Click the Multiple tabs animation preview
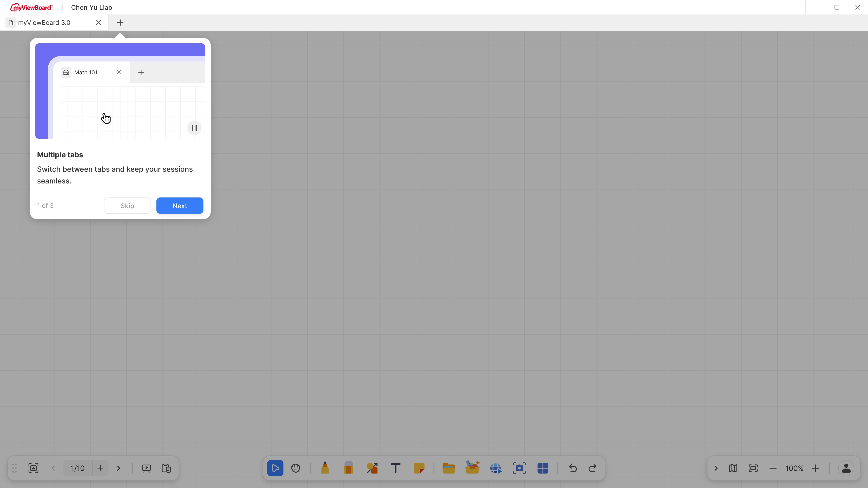 [x=120, y=91]
